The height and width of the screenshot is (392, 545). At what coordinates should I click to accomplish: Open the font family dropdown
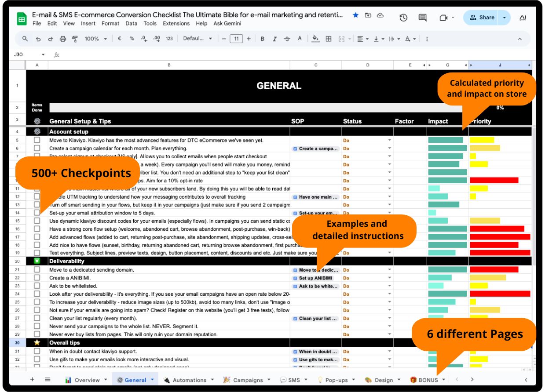coord(198,39)
